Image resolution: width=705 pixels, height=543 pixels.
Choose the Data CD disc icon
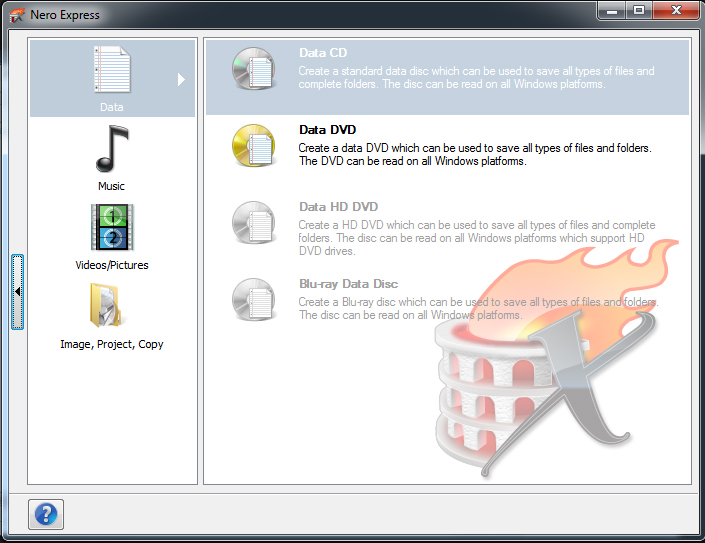point(252,69)
